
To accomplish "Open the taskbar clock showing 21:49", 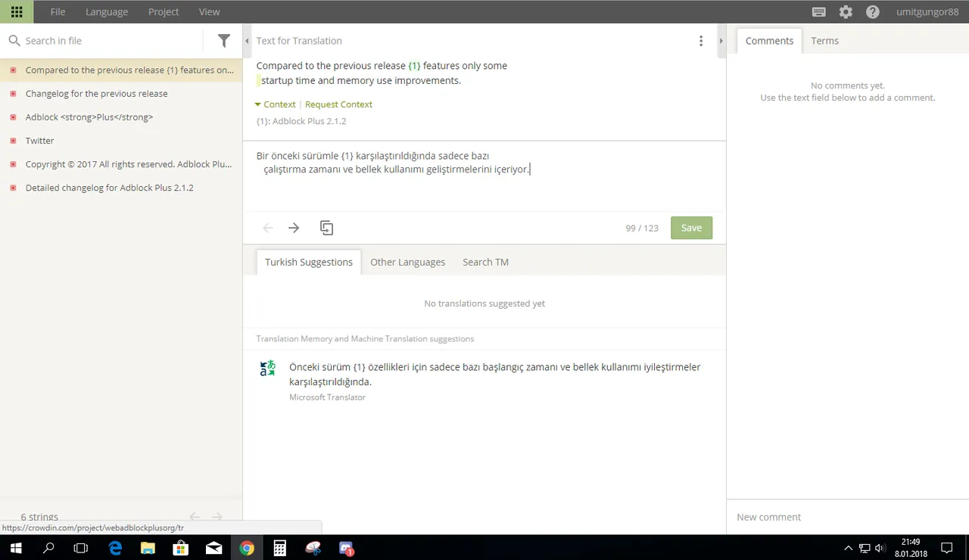I will point(910,547).
